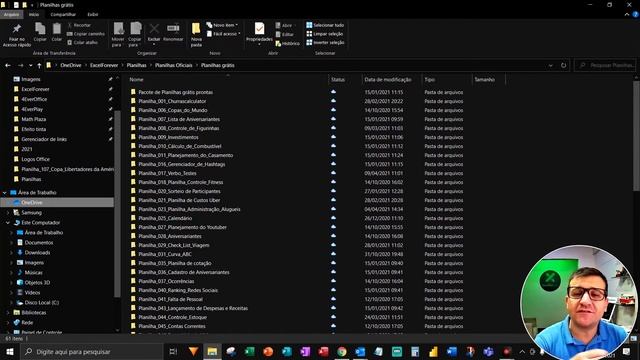The image size is (640, 360).
Task: Click Editar in the Abrir group
Action: (x=284, y=34)
